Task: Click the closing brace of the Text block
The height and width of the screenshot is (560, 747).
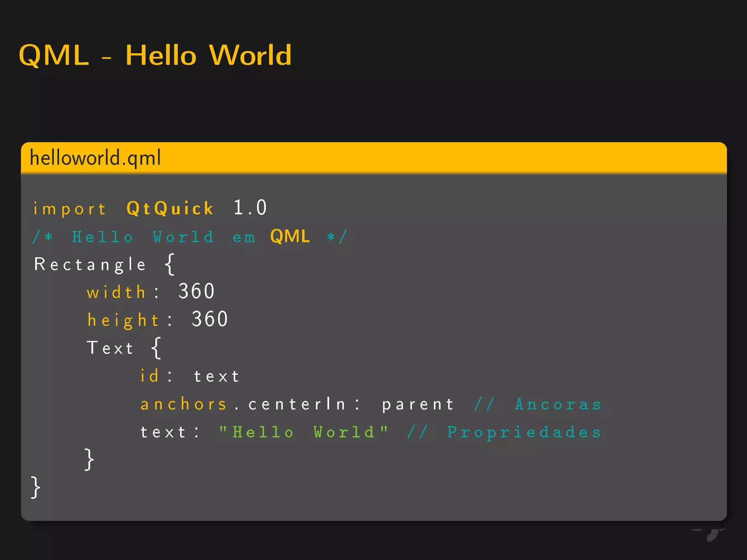Action: pyautogui.click(x=89, y=459)
